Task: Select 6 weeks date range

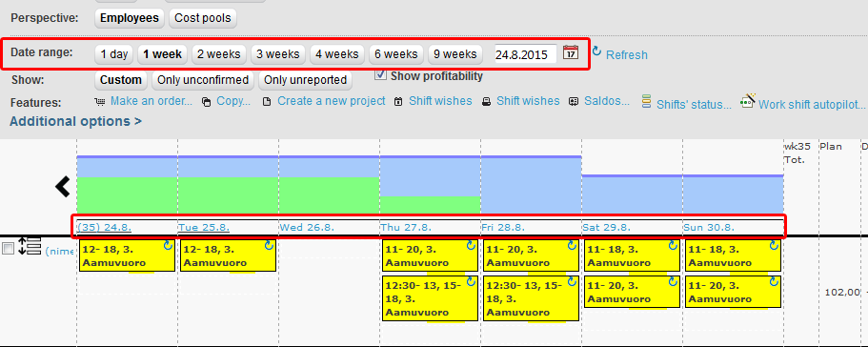Action: (x=396, y=54)
